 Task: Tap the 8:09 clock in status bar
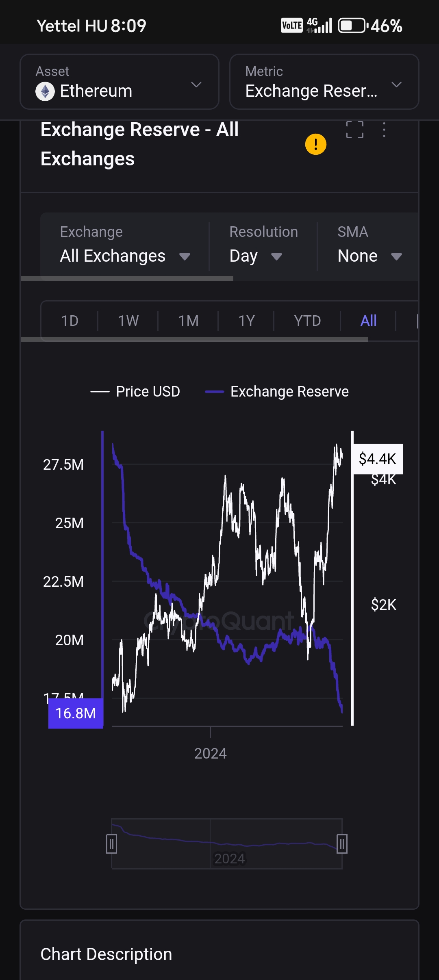click(x=128, y=26)
